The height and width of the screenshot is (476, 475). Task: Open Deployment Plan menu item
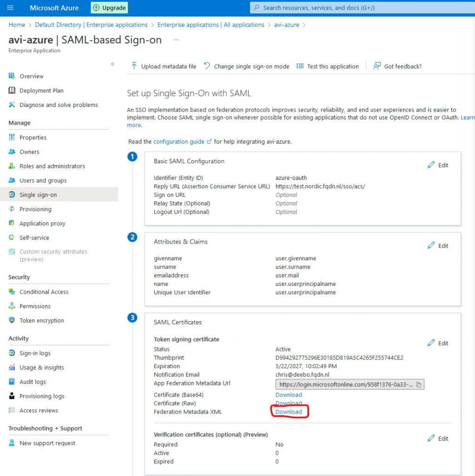(41, 91)
